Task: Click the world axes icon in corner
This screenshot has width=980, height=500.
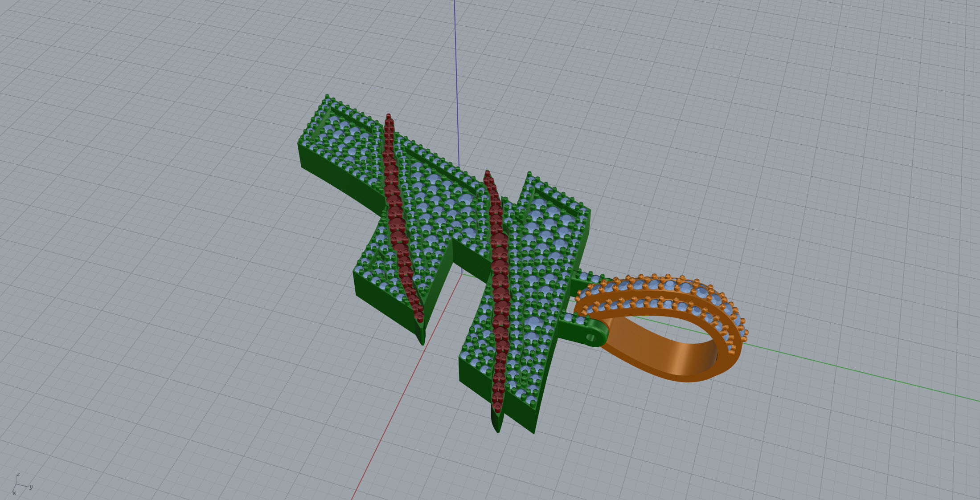Action: tap(21, 484)
